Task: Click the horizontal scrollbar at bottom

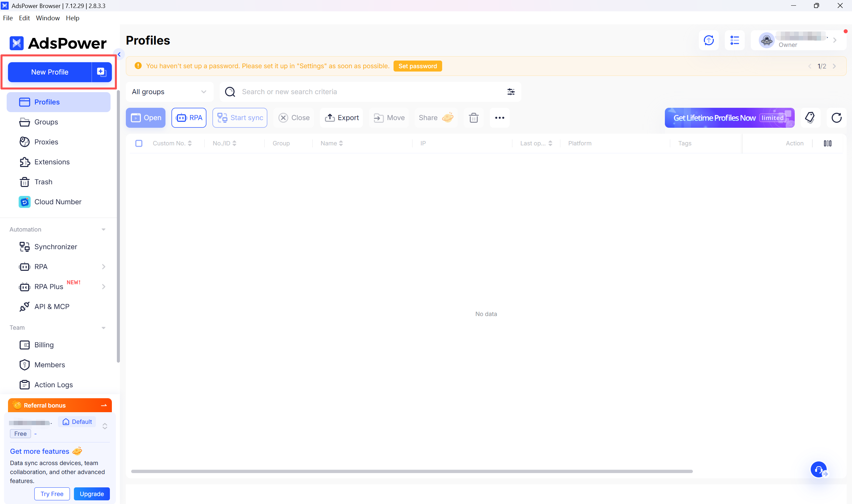Action: 412,471
